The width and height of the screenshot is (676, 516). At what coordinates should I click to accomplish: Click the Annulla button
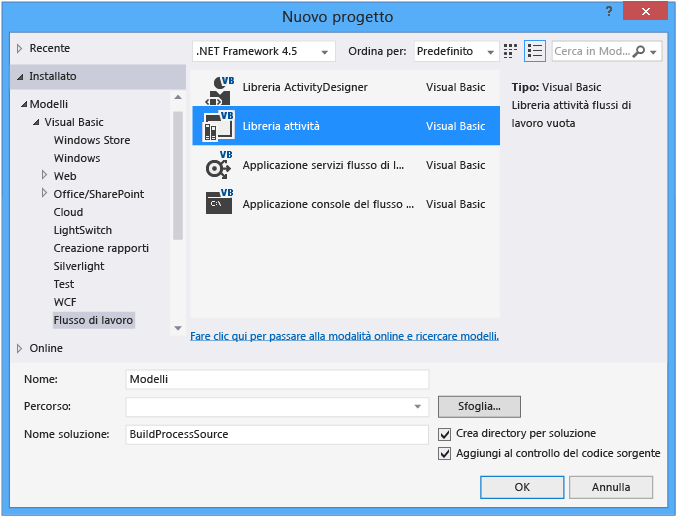click(x=611, y=487)
